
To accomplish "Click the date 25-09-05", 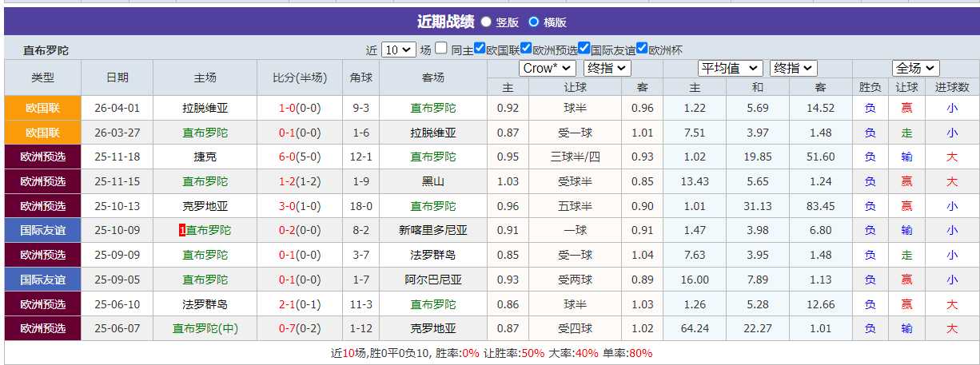I will click(118, 280).
